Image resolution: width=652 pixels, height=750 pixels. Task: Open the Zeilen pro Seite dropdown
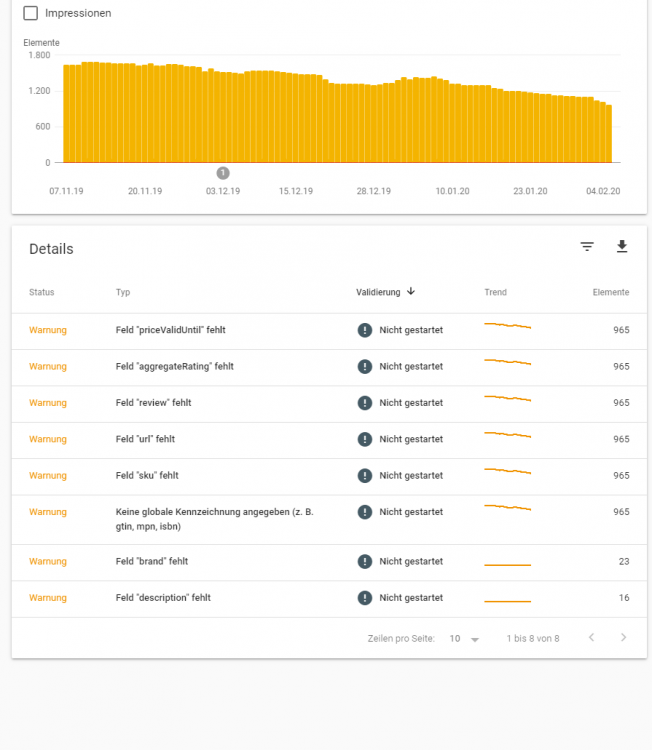[x=464, y=639]
